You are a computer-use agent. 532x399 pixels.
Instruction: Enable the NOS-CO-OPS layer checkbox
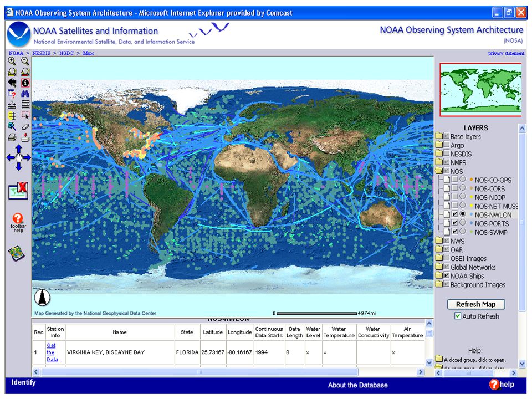tap(454, 179)
